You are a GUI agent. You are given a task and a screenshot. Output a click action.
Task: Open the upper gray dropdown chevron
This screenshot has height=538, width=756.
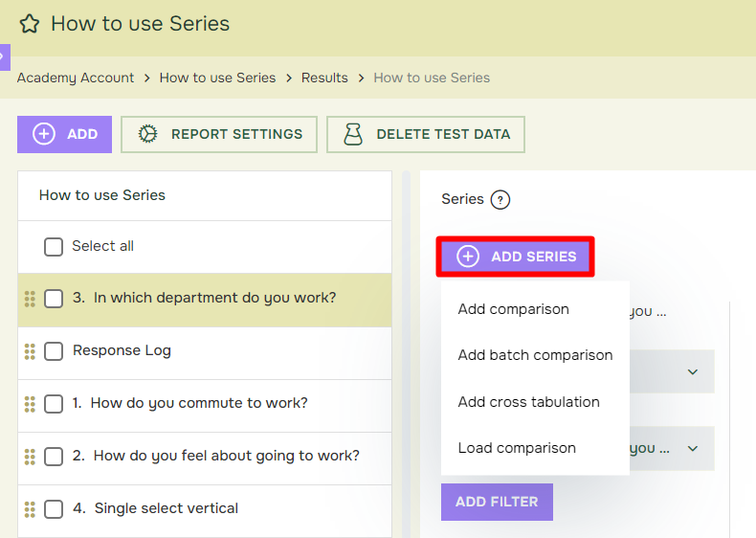[x=692, y=372]
